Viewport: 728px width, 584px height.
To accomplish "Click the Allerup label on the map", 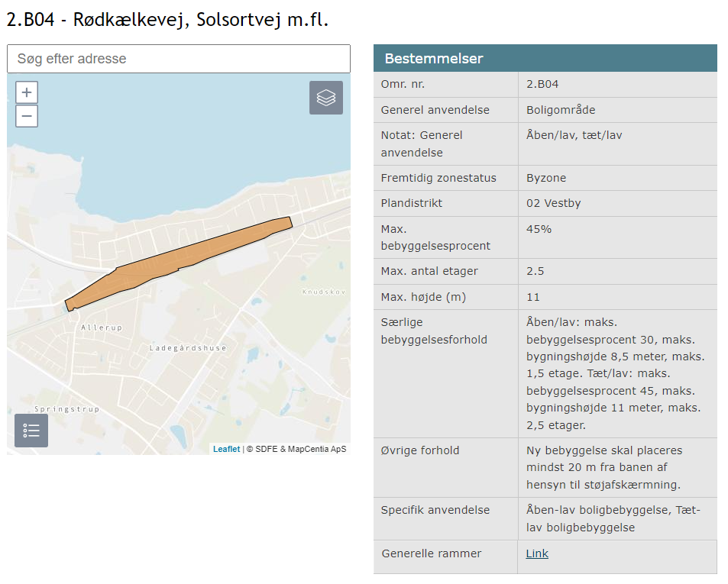I will point(102,327).
